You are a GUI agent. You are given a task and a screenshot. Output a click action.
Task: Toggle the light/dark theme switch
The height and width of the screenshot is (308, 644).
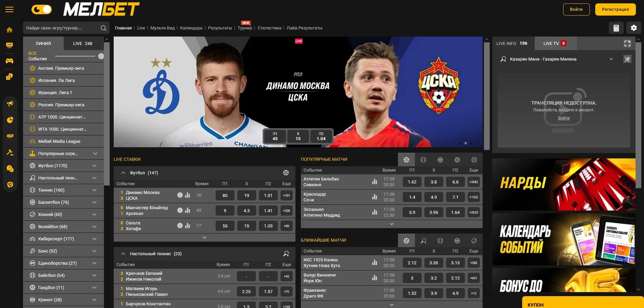pyautogui.click(x=42, y=9)
